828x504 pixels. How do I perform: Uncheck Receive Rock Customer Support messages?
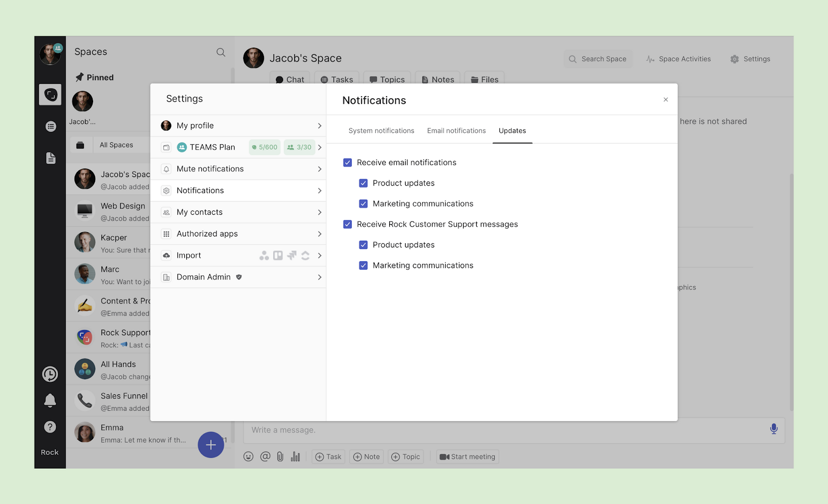pyautogui.click(x=348, y=224)
